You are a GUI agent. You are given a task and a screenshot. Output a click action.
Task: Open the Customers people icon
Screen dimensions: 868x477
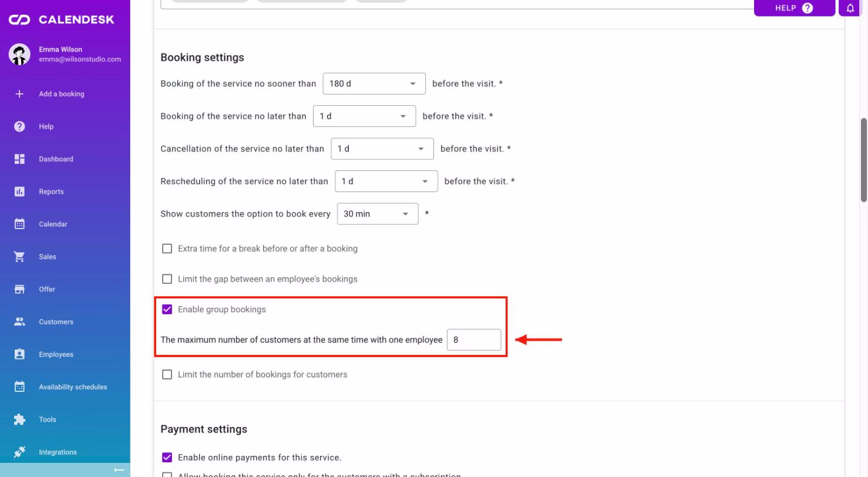tap(19, 322)
